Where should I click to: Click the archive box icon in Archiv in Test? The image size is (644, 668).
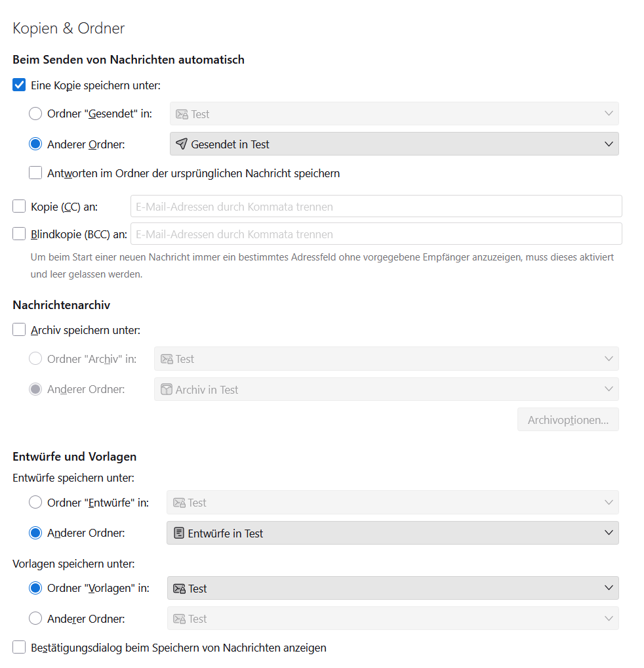pos(167,390)
